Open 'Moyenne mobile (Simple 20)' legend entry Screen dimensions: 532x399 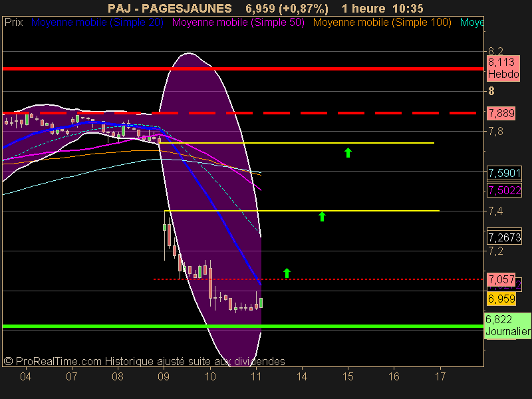pyautogui.click(x=97, y=23)
